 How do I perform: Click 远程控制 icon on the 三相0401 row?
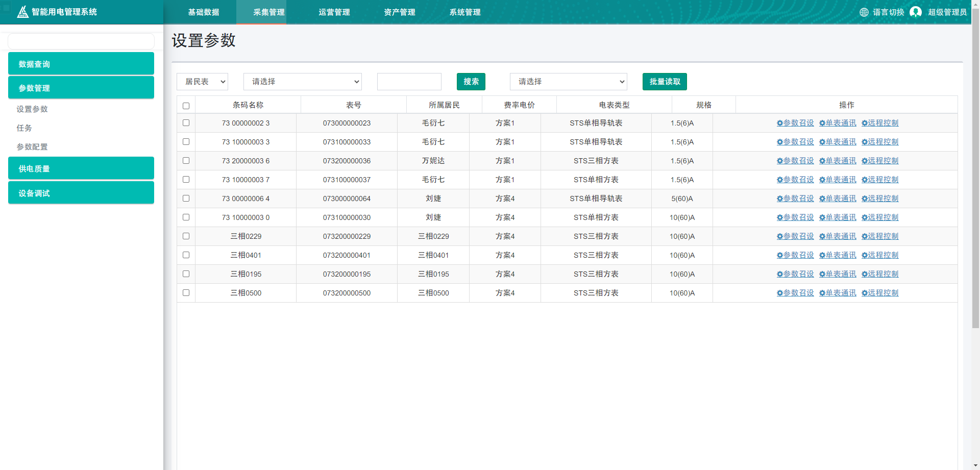(x=864, y=255)
